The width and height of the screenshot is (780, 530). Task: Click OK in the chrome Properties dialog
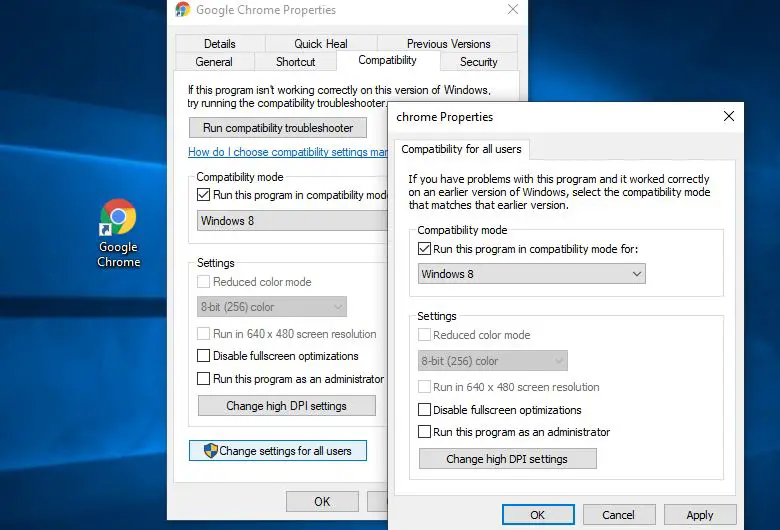point(538,515)
